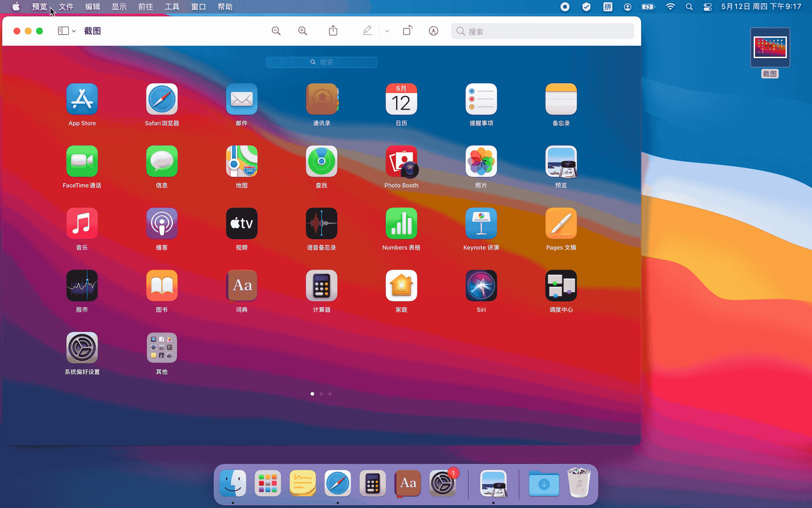812x508 pixels.
Task: Open Finder from the Dock
Action: tap(233, 483)
